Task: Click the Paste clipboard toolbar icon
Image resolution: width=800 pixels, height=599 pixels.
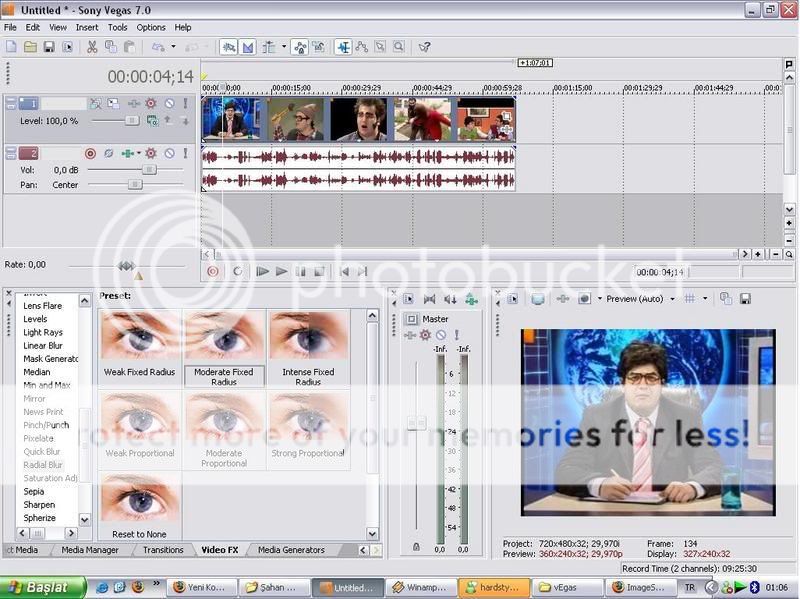Action: tap(130, 47)
